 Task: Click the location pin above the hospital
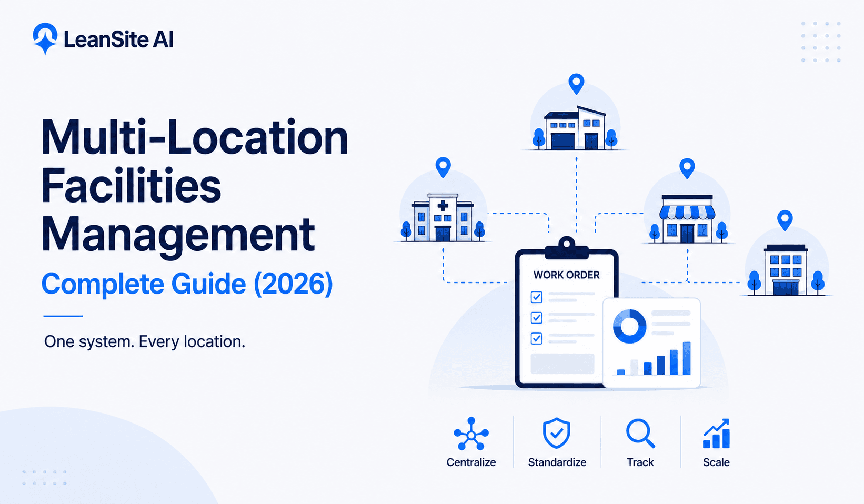point(444,167)
